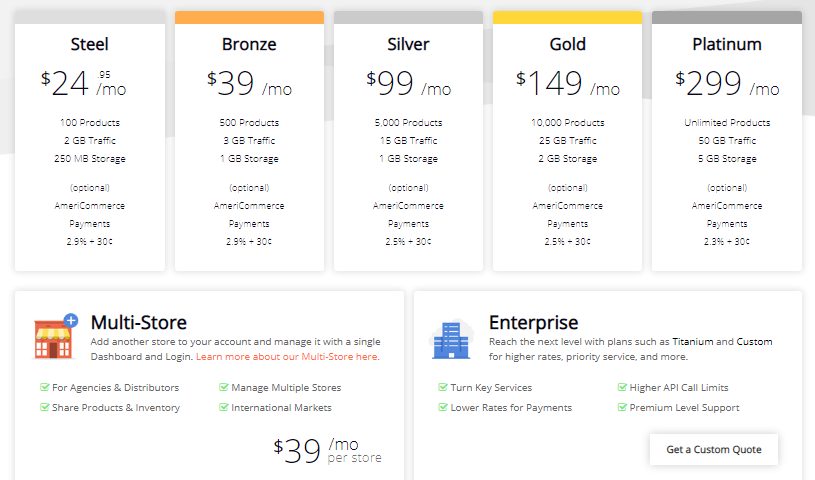Click the Multi-Store storefront icon
The image size is (815, 480).
55,336
